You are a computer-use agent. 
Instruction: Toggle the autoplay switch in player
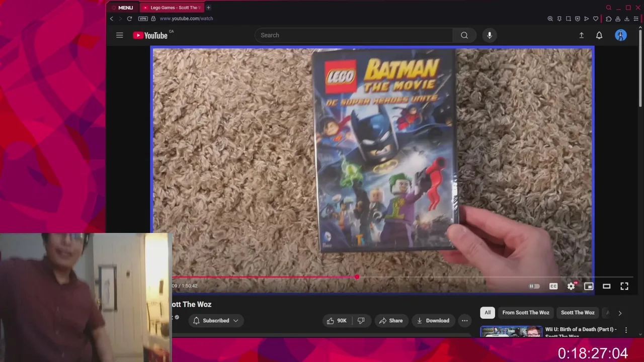point(535,286)
